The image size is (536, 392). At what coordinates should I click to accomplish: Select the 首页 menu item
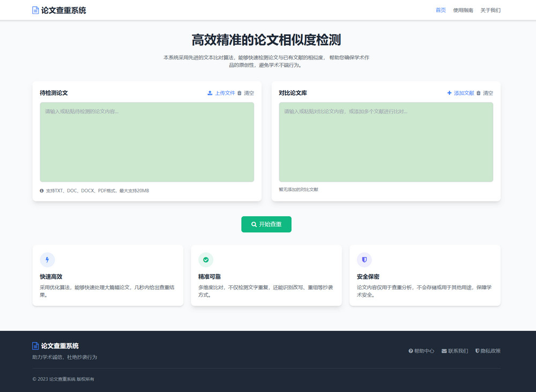441,10
